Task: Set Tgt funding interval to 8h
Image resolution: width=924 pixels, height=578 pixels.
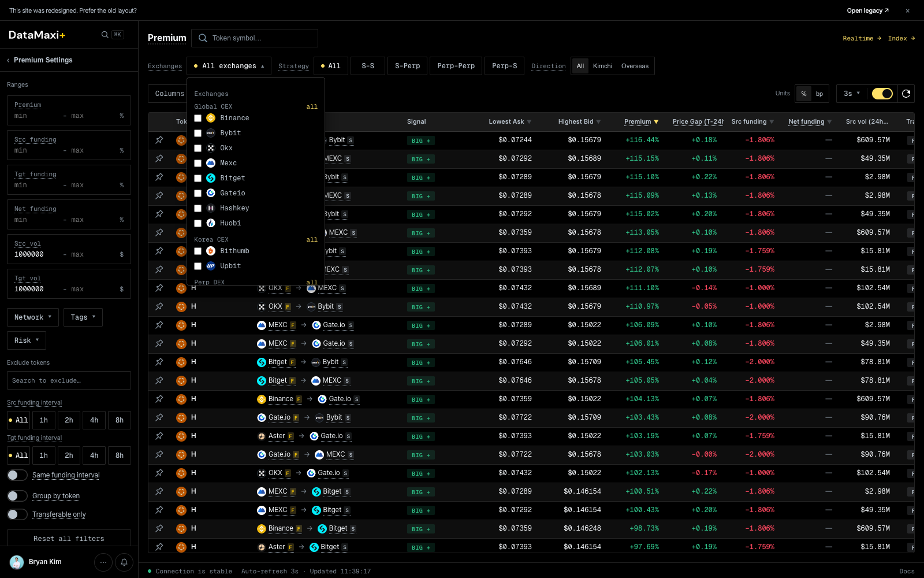Action: [x=120, y=455]
